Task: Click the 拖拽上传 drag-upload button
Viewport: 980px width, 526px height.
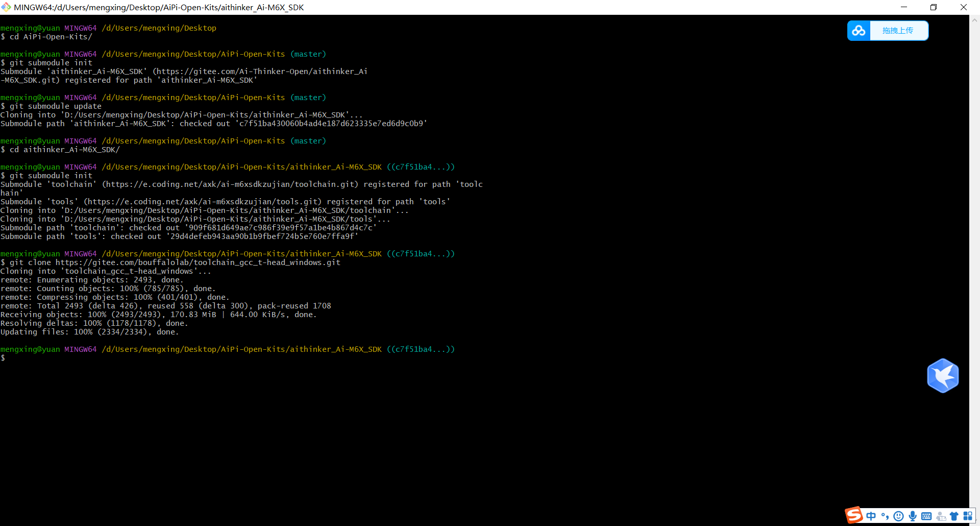Action: point(898,31)
